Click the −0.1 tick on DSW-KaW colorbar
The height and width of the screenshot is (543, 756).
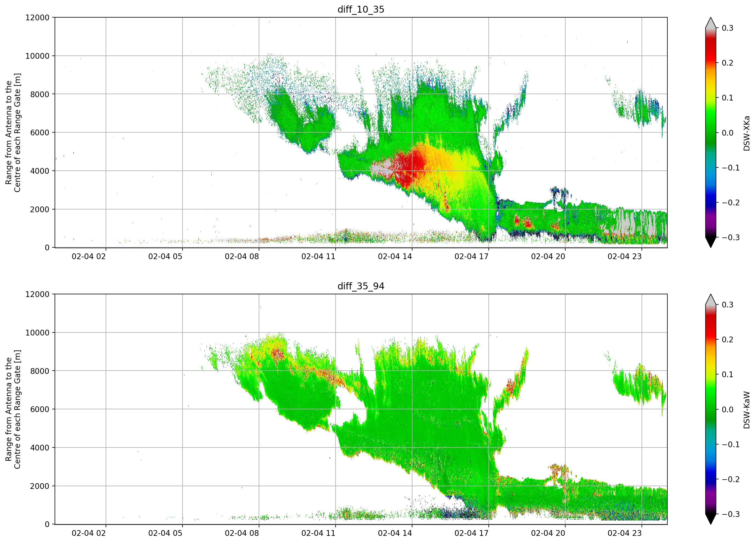[x=731, y=445]
